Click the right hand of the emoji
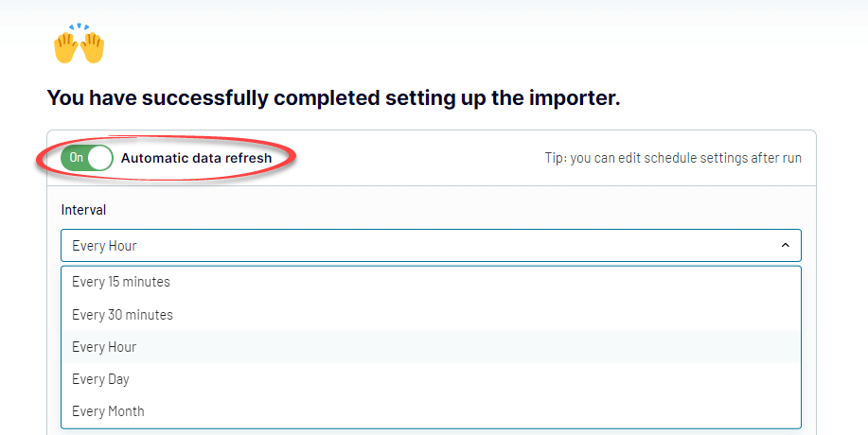This screenshot has width=868, height=435. pyautogui.click(x=92, y=47)
